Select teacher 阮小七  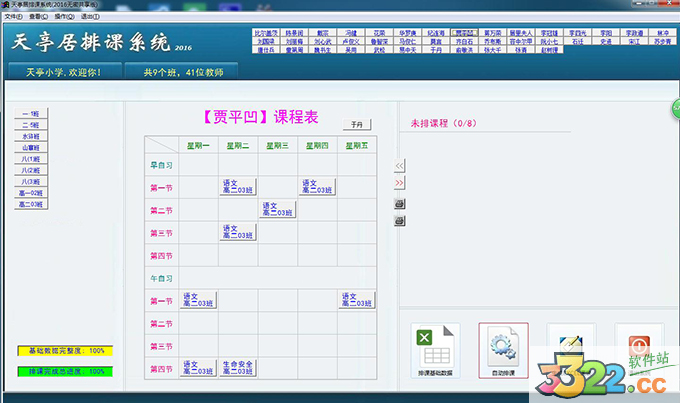coord(549,42)
